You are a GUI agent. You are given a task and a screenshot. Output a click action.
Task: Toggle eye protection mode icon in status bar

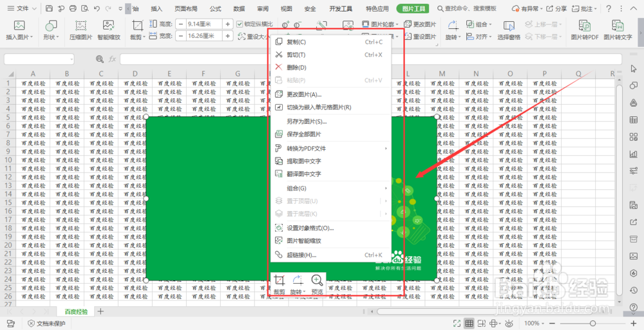(509, 323)
